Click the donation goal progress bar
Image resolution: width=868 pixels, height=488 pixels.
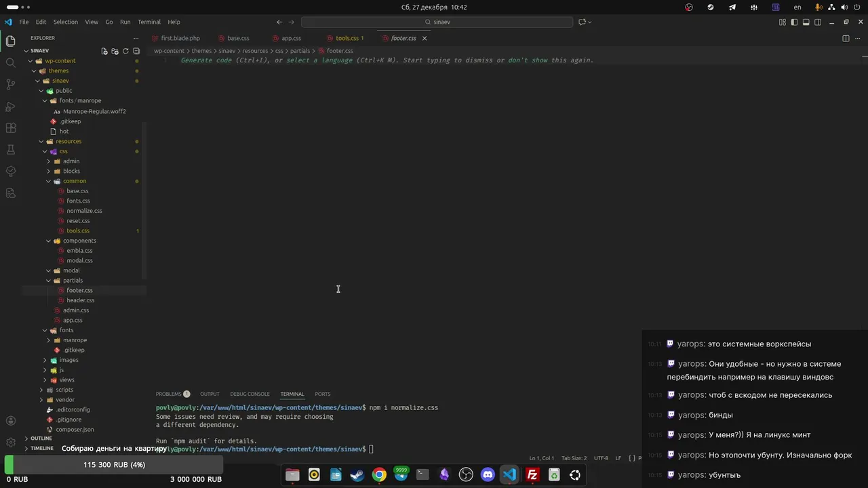point(114,465)
